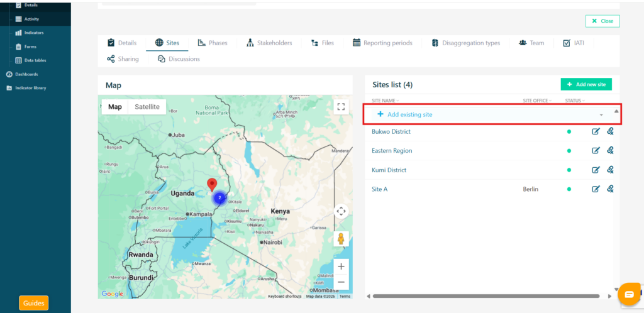The height and width of the screenshot is (313, 644).
Task: Switch to the Reporting periods tab
Action: pos(383,43)
